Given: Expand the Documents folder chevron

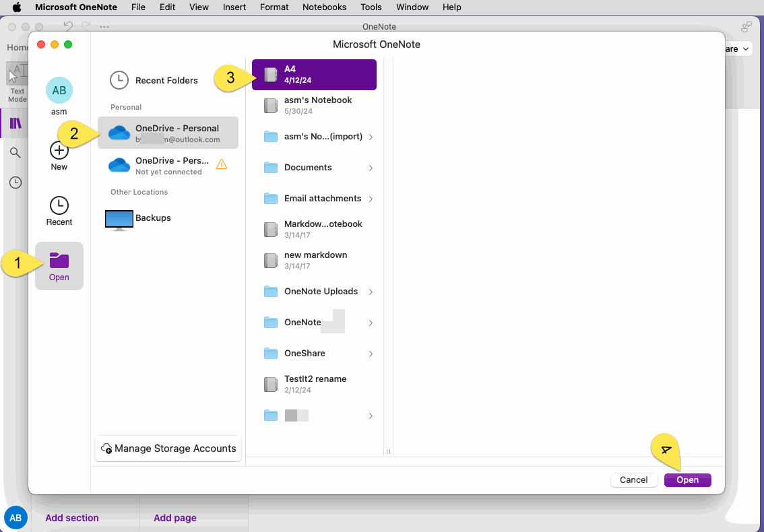Looking at the screenshot, I should 371,168.
